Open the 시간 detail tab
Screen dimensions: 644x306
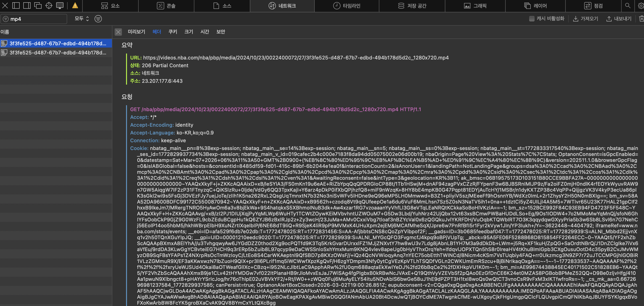tap(205, 32)
